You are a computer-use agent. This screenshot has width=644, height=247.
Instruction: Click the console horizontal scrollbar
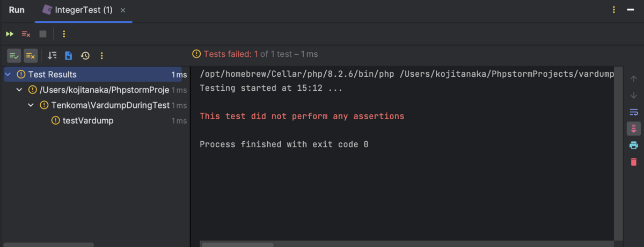(x=238, y=244)
